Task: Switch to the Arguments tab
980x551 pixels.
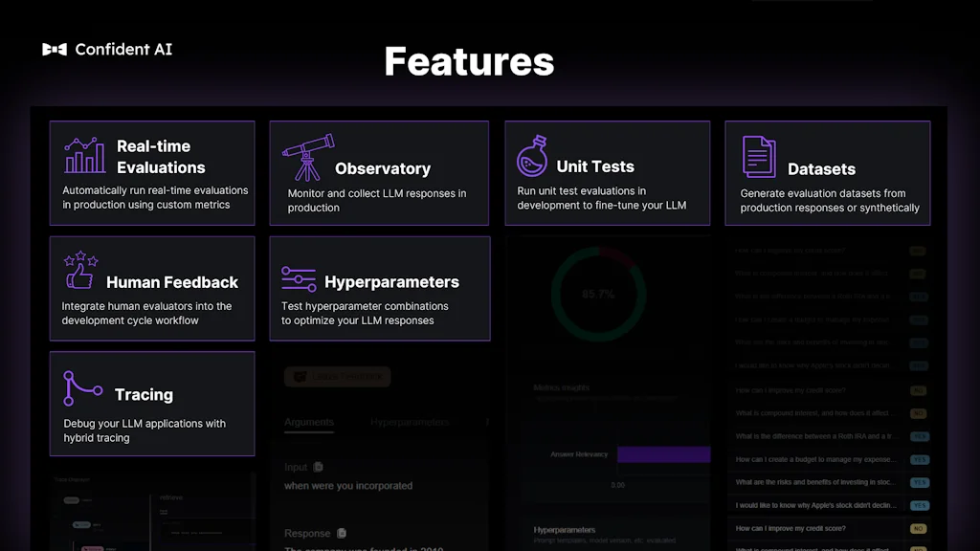Action: click(x=309, y=422)
